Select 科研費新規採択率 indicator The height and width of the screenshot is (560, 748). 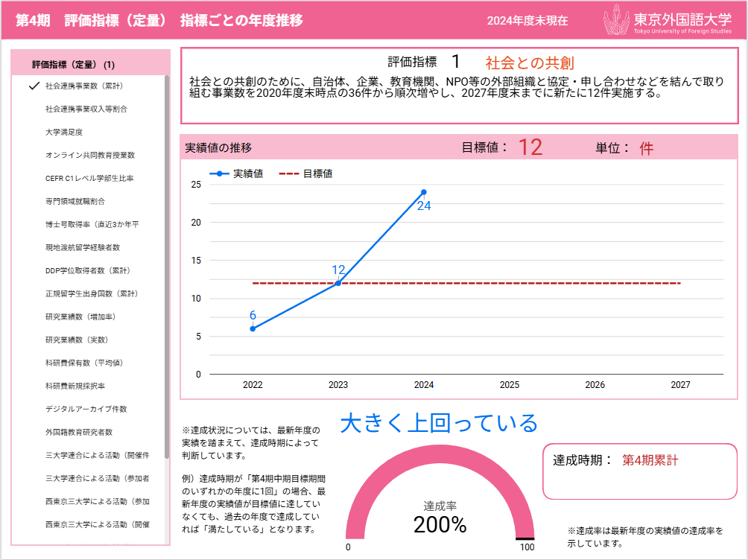coord(75,386)
